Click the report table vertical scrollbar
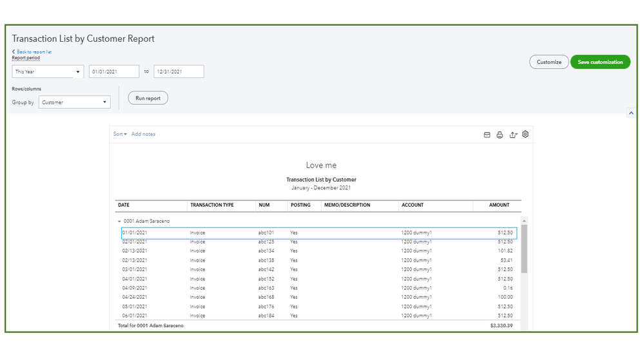 [x=524, y=248]
